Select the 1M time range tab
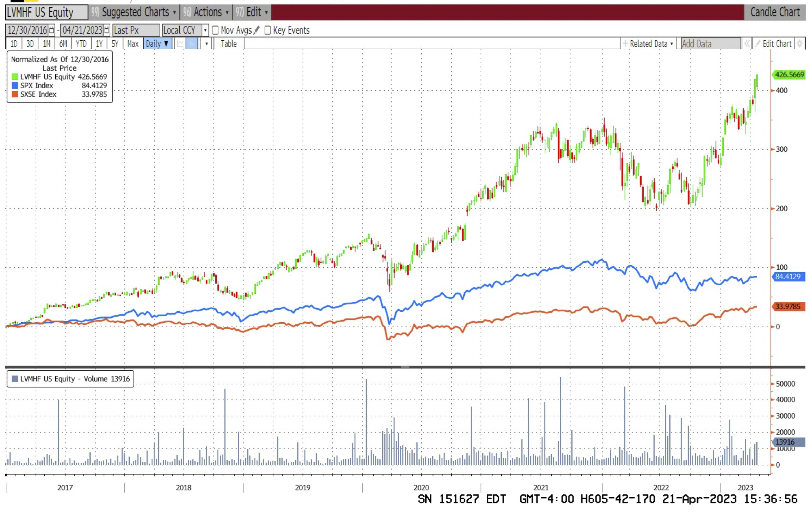Image resolution: width=812 pixels, height=518 pixels. pyautogui.click(x=47, y=44)
